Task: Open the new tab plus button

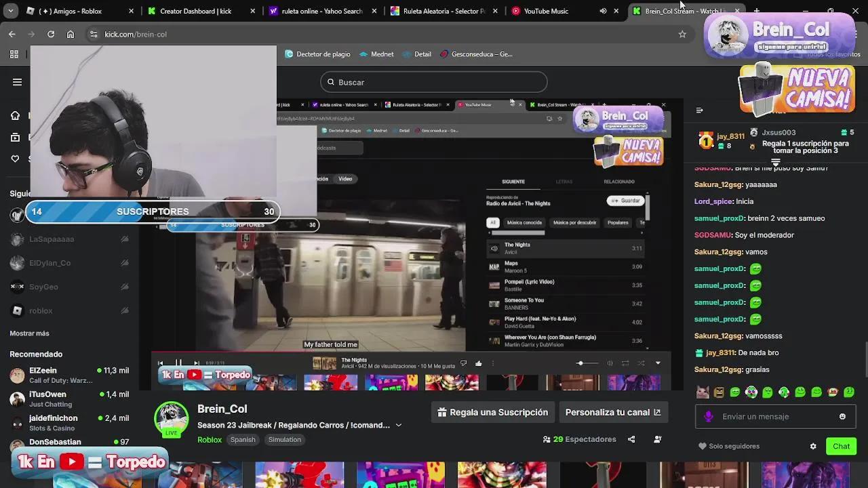Action: pos(756,11)
